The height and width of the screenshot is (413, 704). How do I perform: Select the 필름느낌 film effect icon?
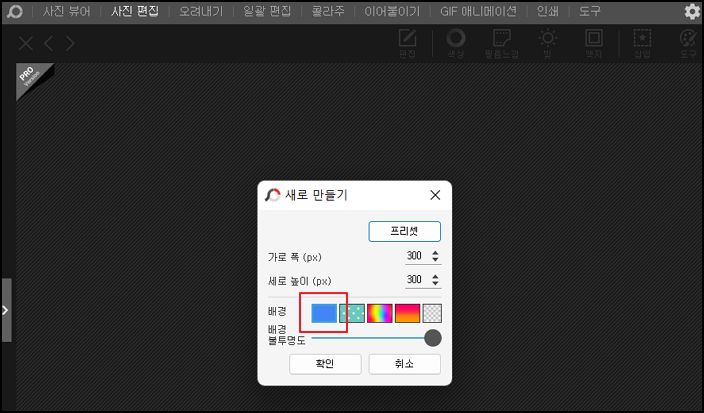click(502, 44)
